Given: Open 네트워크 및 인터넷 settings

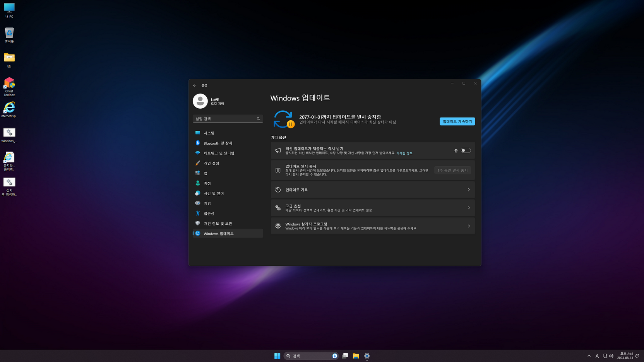Looking at the screenshot, I should [228, 153].
